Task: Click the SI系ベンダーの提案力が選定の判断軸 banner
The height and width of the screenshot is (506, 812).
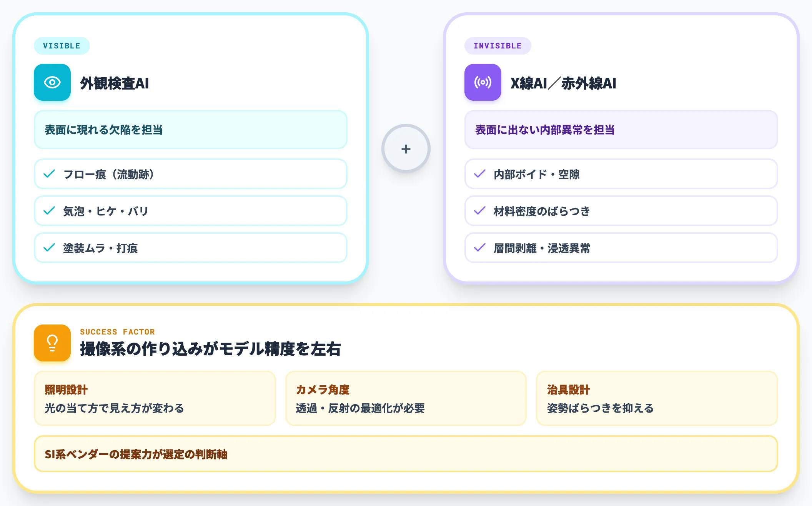Action: tap(406, 454)
